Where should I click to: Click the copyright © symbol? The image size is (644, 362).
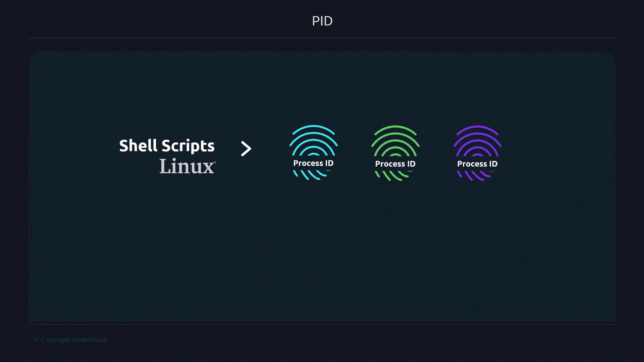[36, 340]
